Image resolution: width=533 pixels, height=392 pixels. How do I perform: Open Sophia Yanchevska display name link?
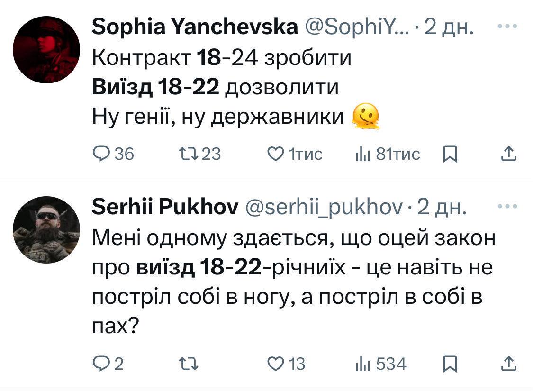(x=195, y=28)
